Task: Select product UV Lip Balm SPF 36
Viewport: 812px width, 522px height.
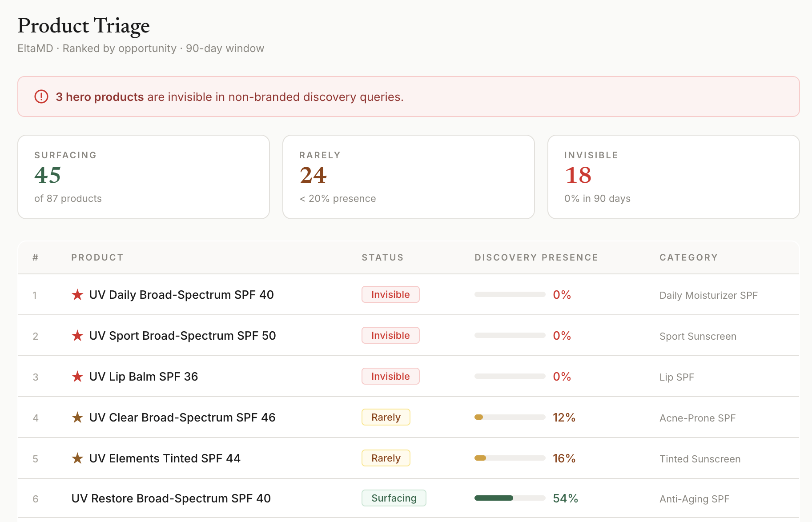Action: click(144, 377)
